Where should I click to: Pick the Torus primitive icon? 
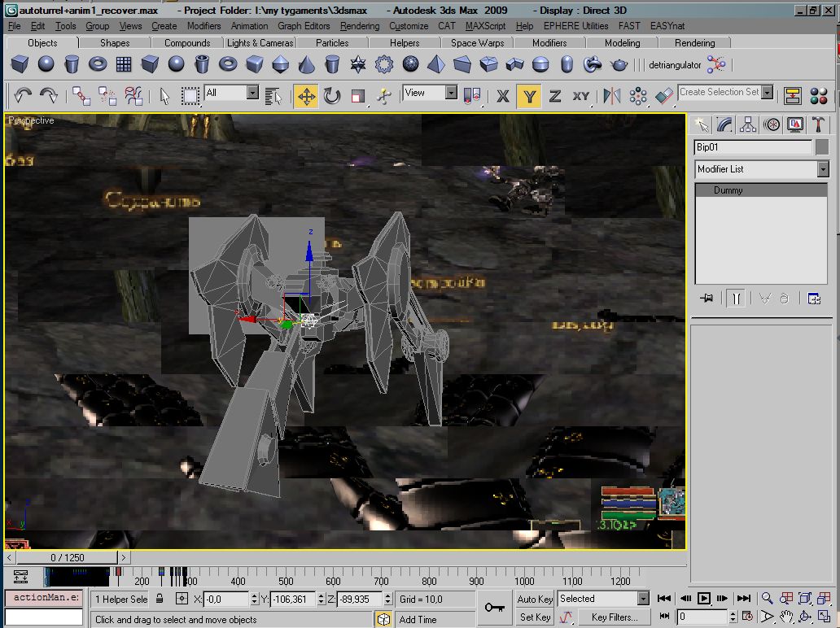coord(98,64)
